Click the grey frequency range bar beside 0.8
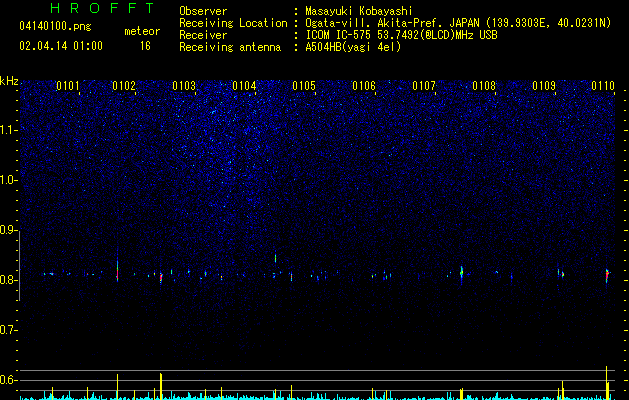Image resolution: width=629 pixels, height=400 pixels. click(x=20, y=266)
